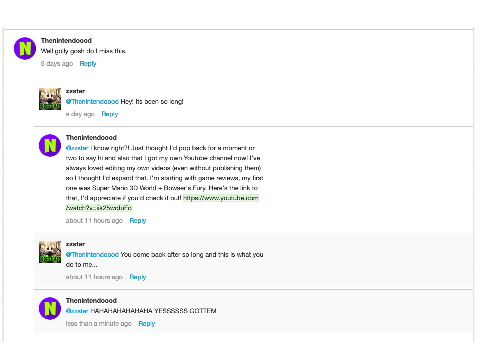The image size is (480, 360).
Task: Click TheNintendoood's avatar on top comment
Action: (25, 49)
